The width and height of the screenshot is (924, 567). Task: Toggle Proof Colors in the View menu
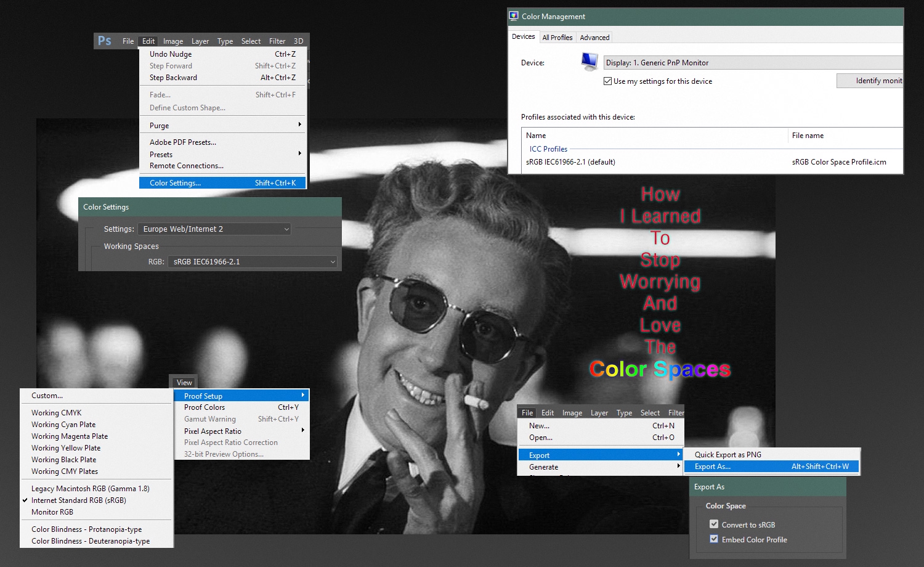[241, 407]
